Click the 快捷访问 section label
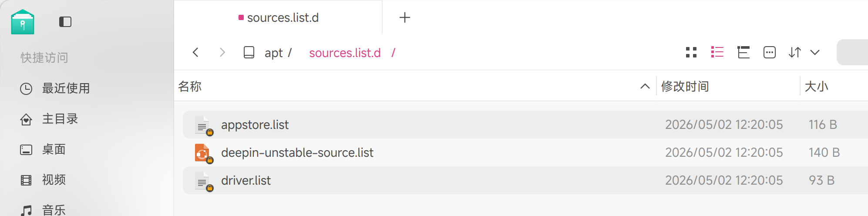The height and width of the screenshot is (216, 868). pos(44,57)
